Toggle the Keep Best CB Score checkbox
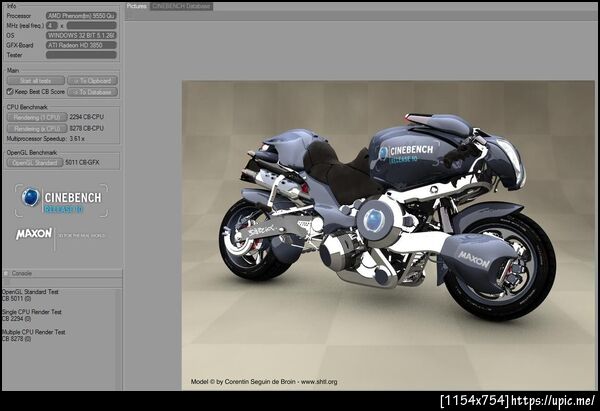The image size is (600, 411). 10,92
